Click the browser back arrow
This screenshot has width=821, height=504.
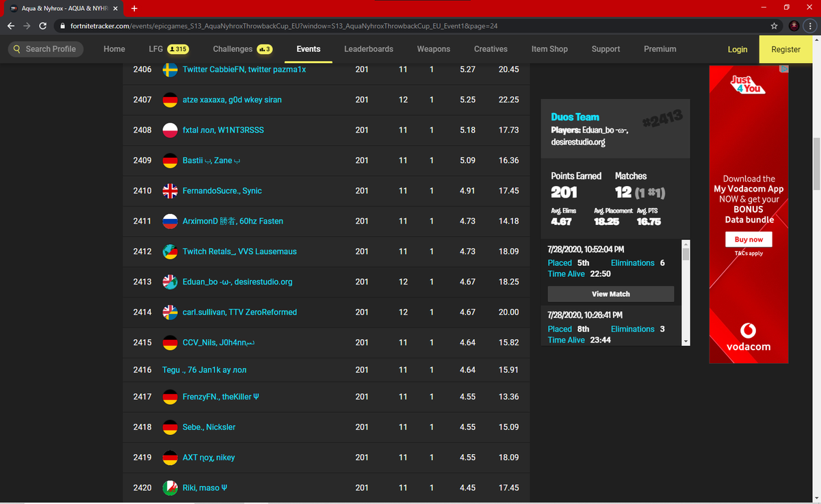pyautogui.click(x=11, y=26)
